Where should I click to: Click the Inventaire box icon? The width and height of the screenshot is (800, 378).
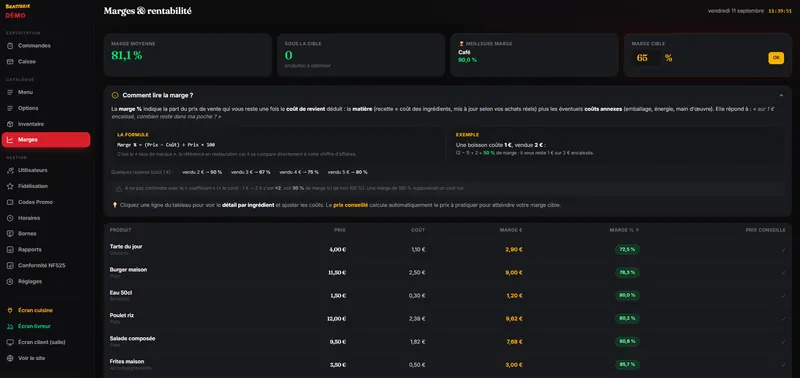click(x=10, y=124)
